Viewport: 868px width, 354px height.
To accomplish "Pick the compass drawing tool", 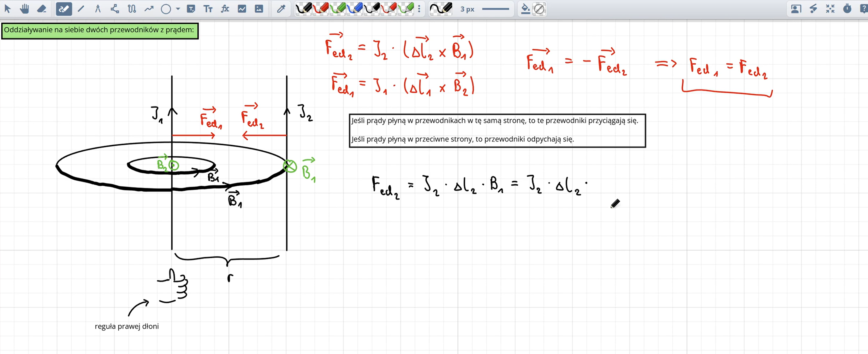I will 98,9.
